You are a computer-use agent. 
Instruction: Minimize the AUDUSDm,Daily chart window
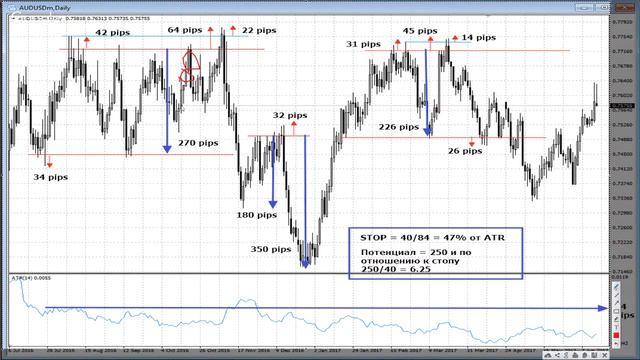[584, 7]
